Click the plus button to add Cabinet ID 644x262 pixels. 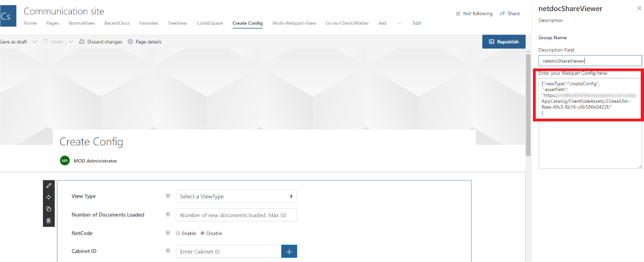point(289,251)
